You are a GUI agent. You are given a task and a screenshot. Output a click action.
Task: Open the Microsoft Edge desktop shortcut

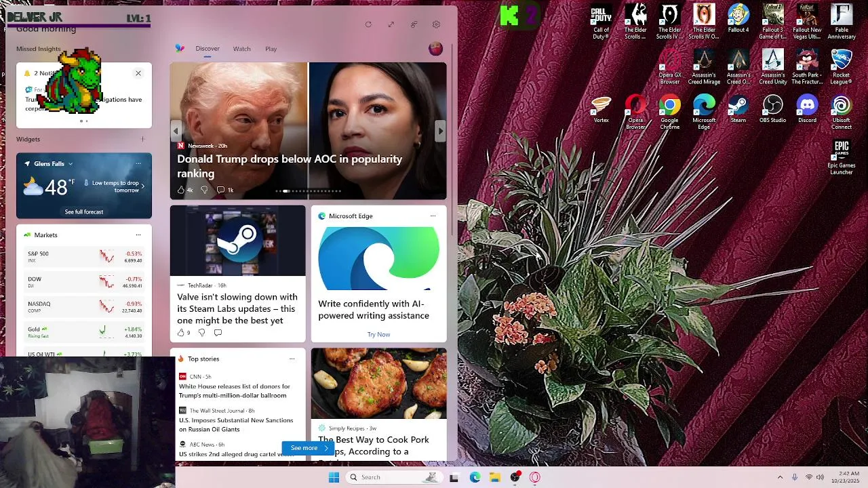[x=704, y=113]
